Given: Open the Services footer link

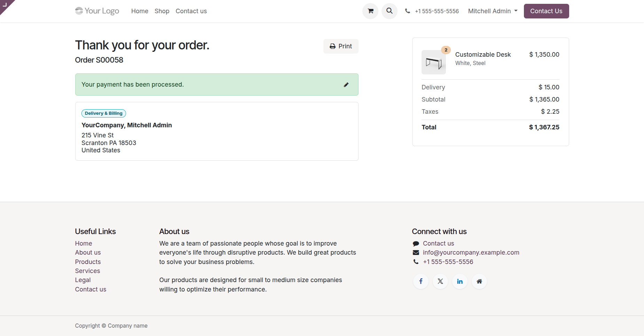Looking at the screenshot, I should (x=87, y=271).
